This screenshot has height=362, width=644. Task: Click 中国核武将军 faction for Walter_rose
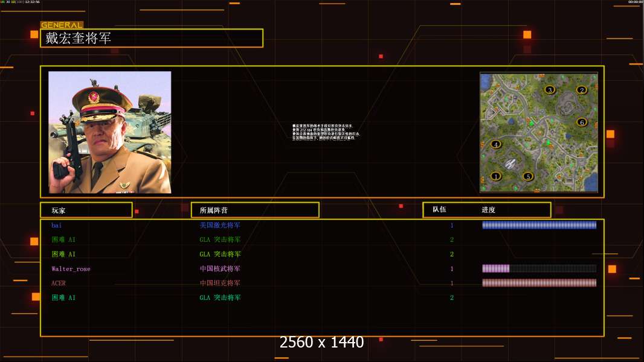coord(220,268)
